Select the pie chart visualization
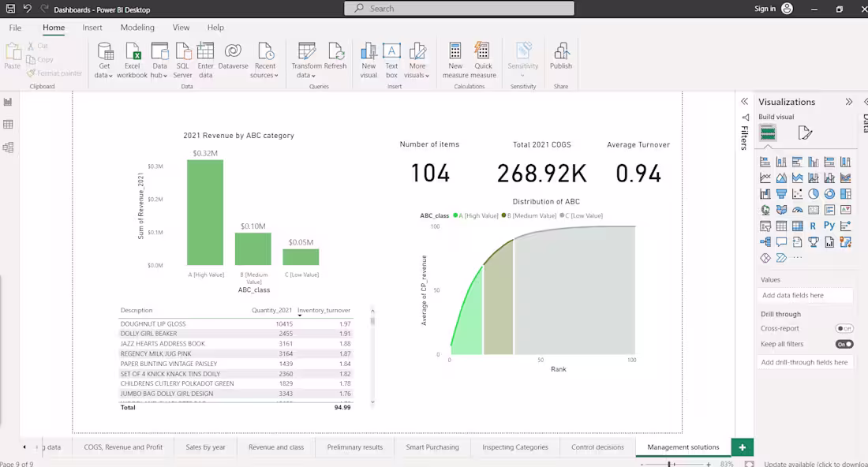 tap(811, 193)
